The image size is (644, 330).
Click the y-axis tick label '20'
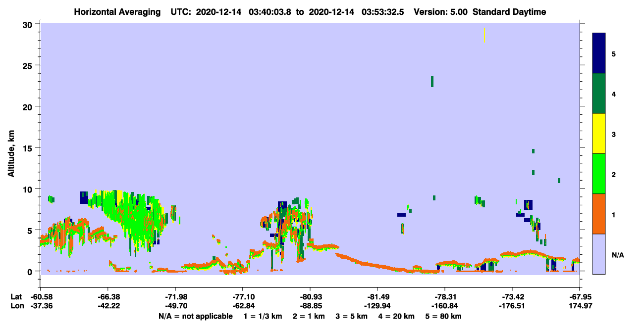pos(29,107)
